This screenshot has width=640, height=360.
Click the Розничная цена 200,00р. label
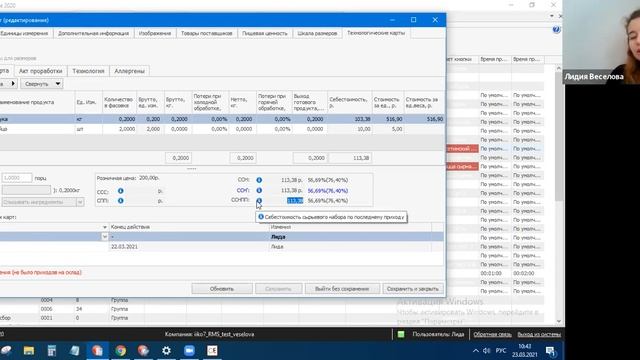coord(128,178)
